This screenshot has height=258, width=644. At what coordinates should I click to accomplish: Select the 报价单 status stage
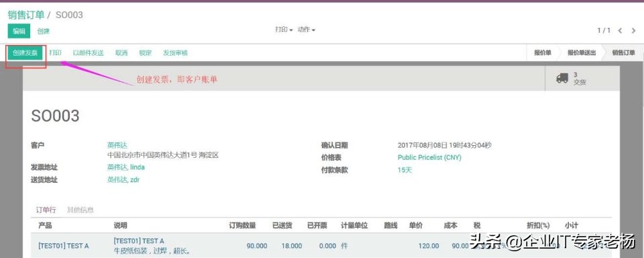pyautogui.click(x=543, y=52)
